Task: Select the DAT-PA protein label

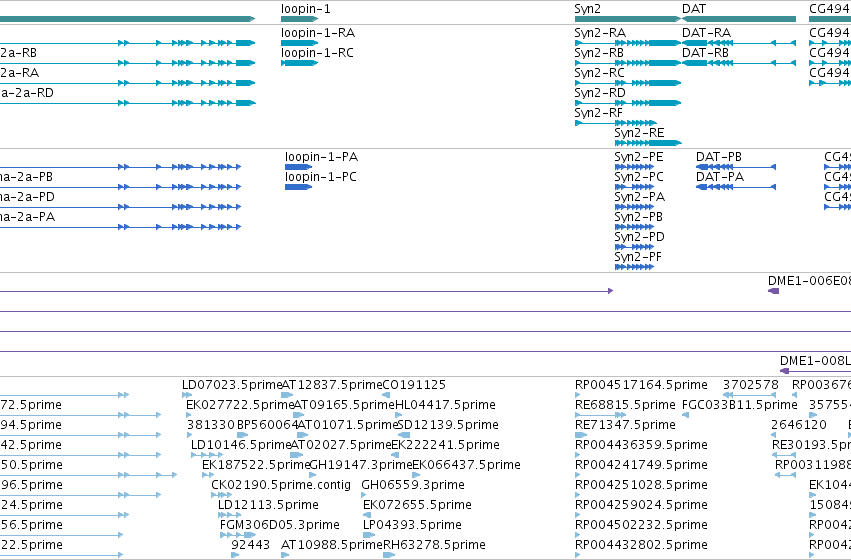Action: pos(720,177)
